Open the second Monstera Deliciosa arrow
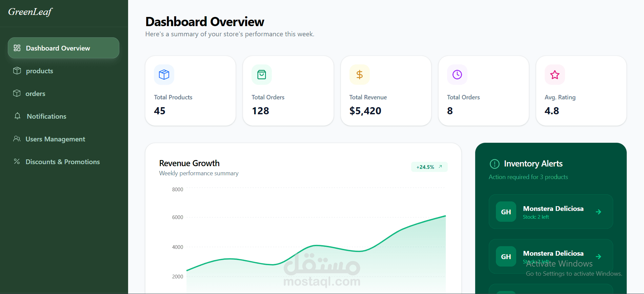Image resolution: width=644 pixels, height=294 pixels. [x=599, y=256]
